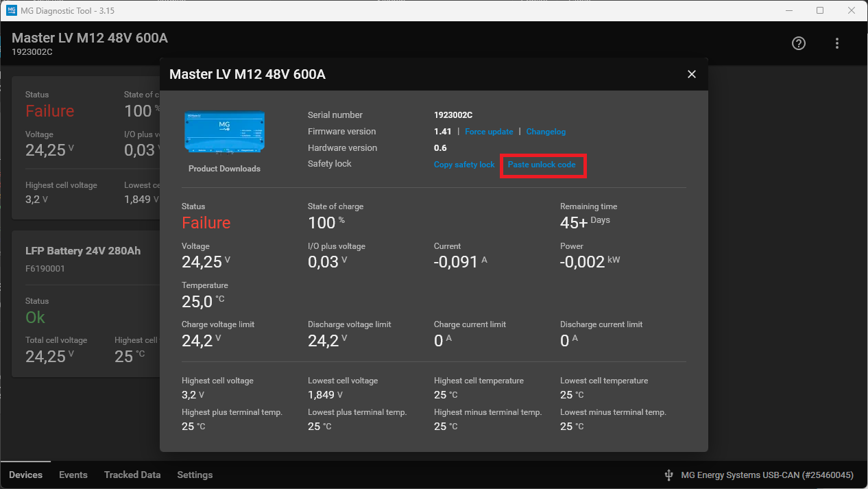The width and height of the screenshot is (868, 489).
Task: Click hardware version value 0.6
Action: tap(440, 148)
